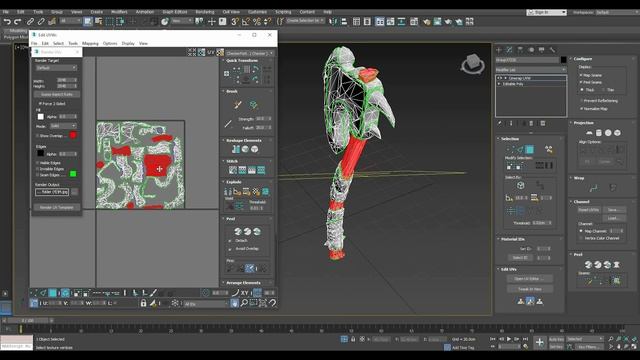Toggle Invisible Edges checkbox
Screen dimensions: 640x360
[38, 169]
